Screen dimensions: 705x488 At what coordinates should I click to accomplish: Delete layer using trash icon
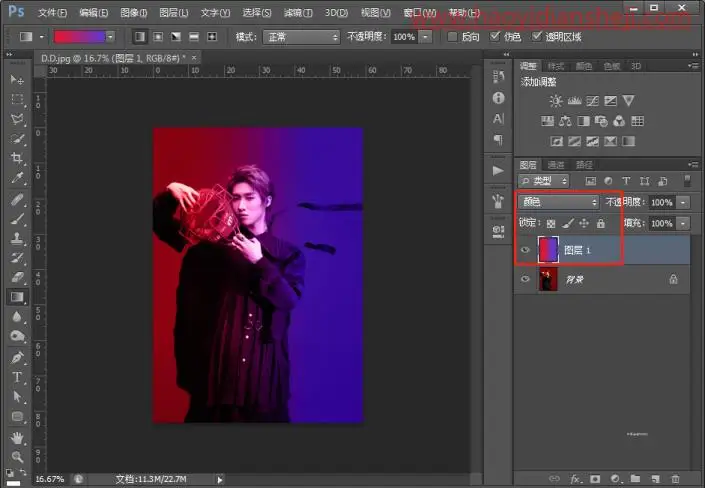(675, 479)
